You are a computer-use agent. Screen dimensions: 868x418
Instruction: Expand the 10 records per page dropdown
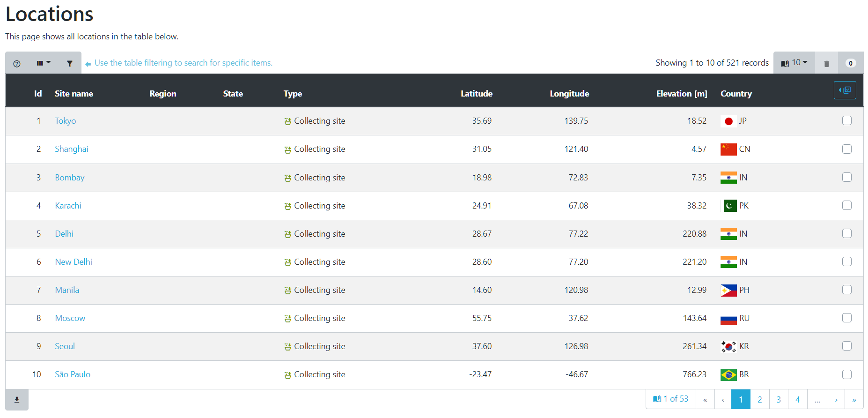point(794,63)
